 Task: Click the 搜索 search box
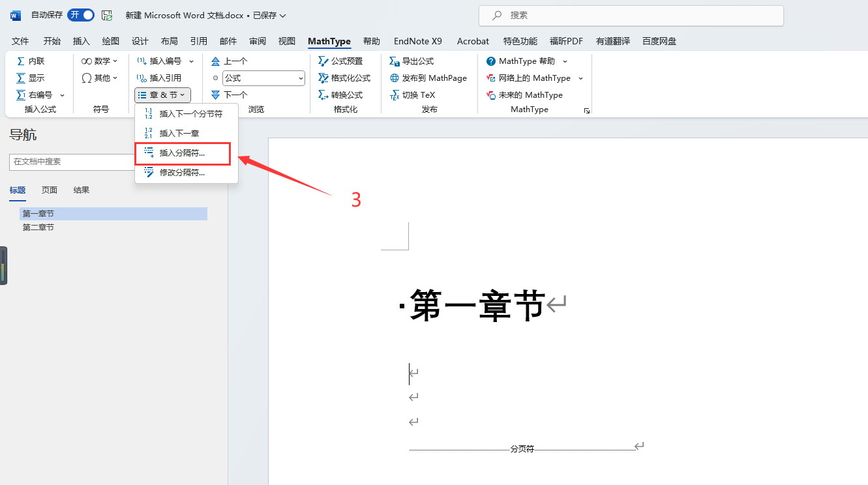point(631,15)
